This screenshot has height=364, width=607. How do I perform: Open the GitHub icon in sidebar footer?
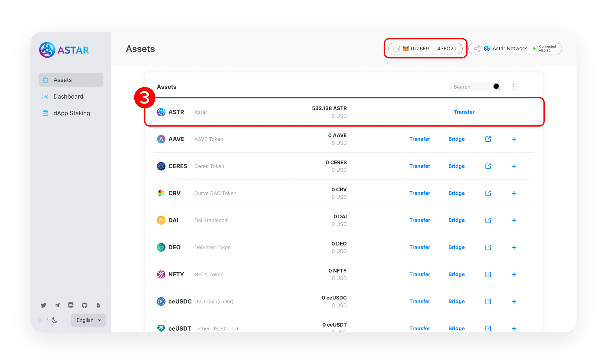pos(84,305)
